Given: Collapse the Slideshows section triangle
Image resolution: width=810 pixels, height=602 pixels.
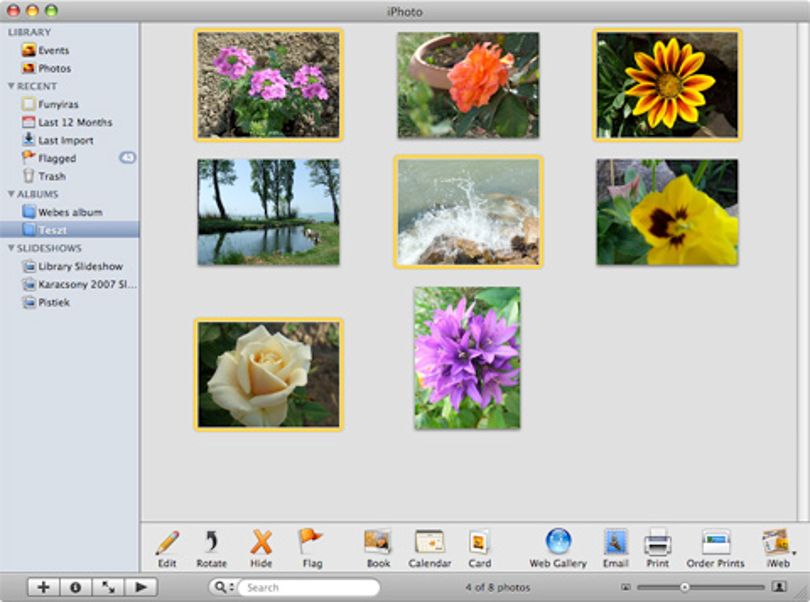Looking at the screenshot, I should 11,248.
